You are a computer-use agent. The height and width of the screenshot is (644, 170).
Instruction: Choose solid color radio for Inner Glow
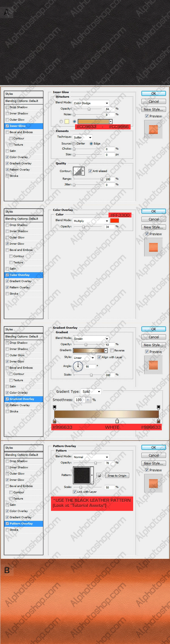tap(61, 121)
